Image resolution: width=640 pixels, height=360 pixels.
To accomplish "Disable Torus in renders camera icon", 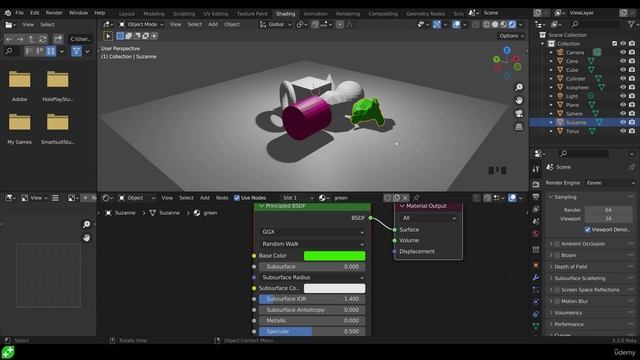I will pyautogui.click(x=632, y=131).
